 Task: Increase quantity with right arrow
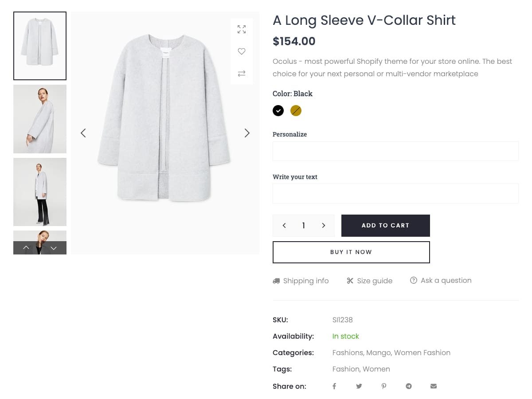pos(324,226)
